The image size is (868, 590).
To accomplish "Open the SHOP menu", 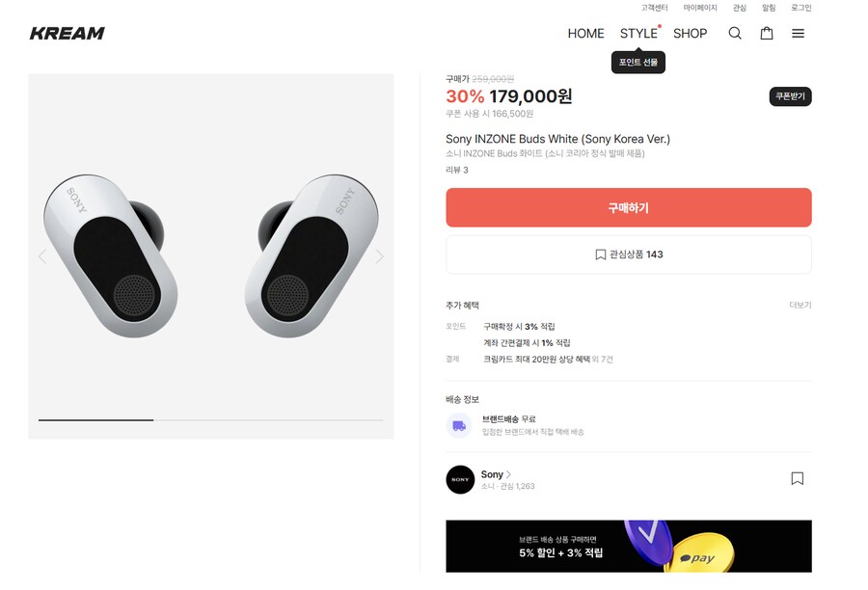I will point(690,33).
